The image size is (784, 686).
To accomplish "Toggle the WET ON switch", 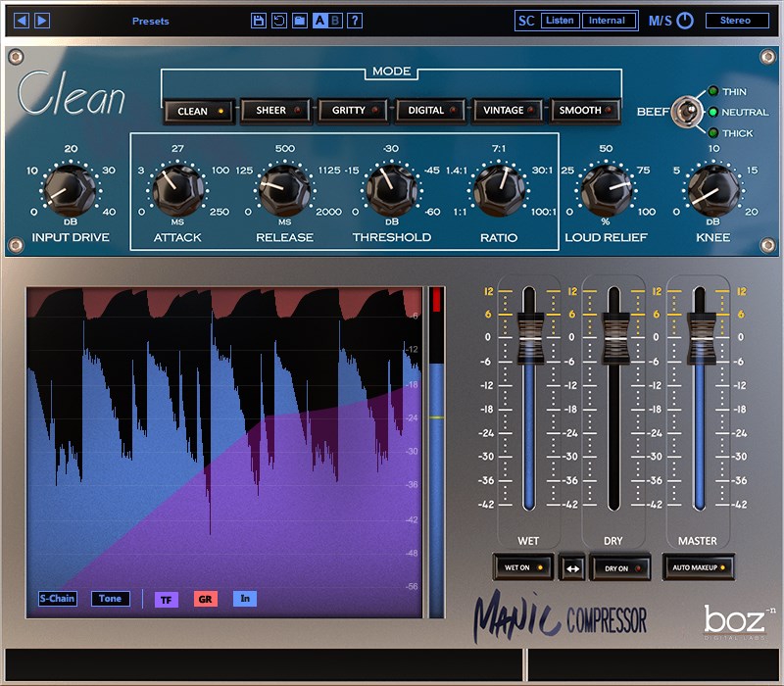I will click(523, 567).
